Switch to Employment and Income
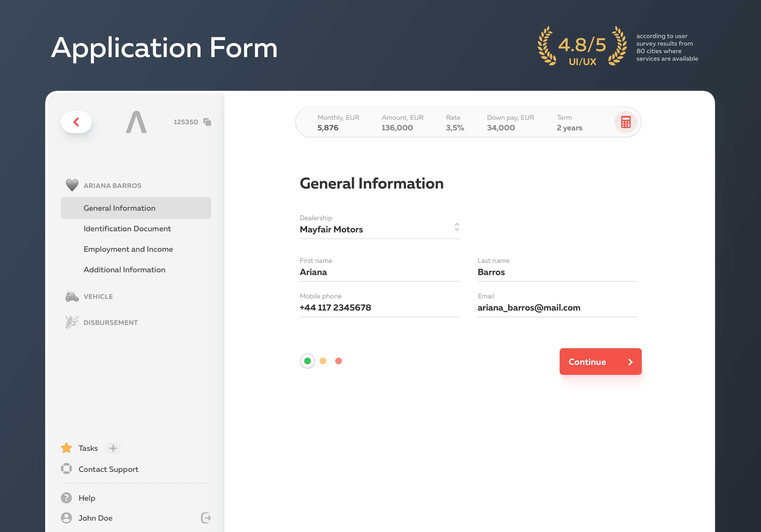This screenshot has width=761, height=532. (x=128, y=249)
